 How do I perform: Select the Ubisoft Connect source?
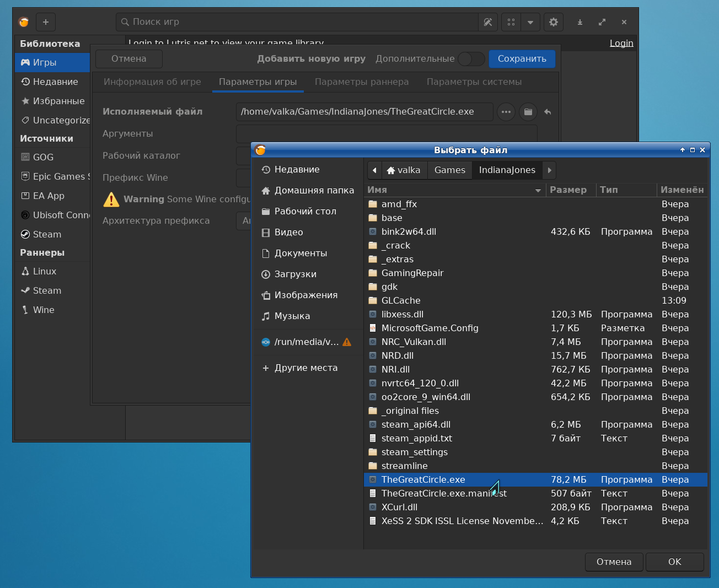[52, 215]
